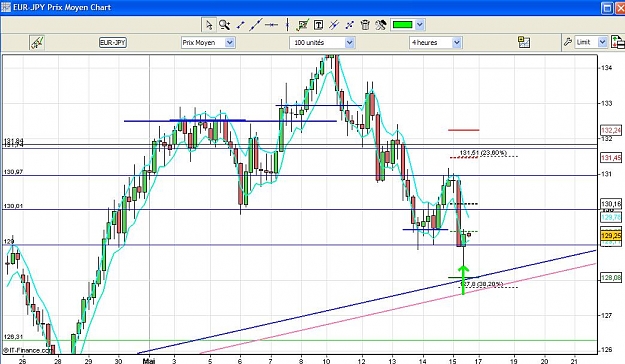Select the dotted crossing lines tool
The image size is (625, 364).
tap(350, 25)
